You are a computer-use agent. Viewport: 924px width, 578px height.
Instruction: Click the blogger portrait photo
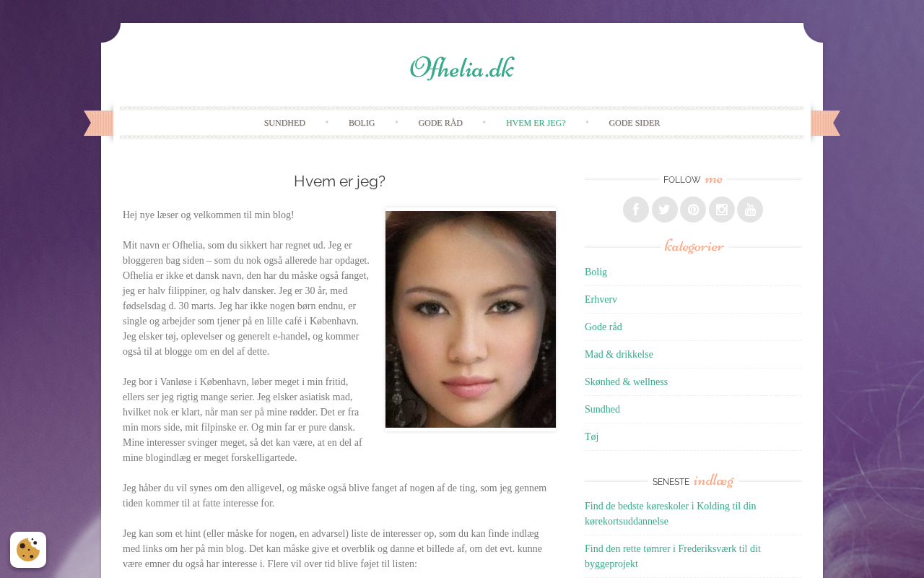pos(471,319)
